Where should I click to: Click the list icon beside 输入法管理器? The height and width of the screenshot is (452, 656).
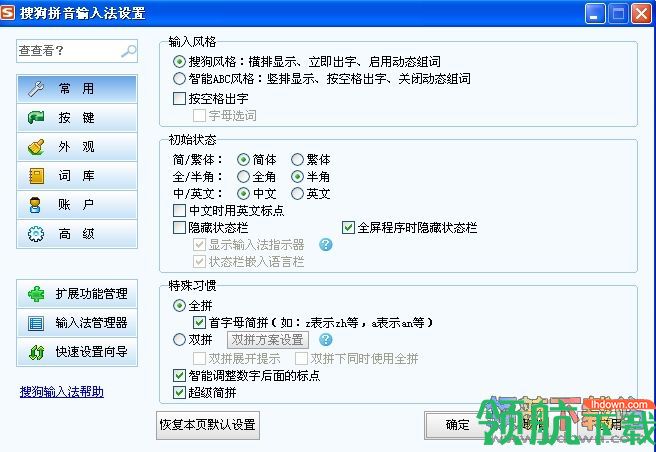coord(36,323)
